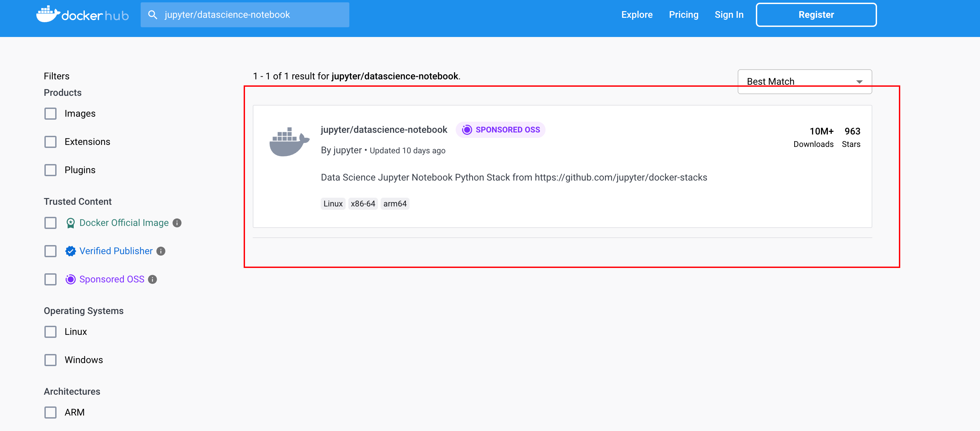This screenshot has height=431, width=980.
Task: Tick the ARM architecture checkbox
Action: pos(50,413)
